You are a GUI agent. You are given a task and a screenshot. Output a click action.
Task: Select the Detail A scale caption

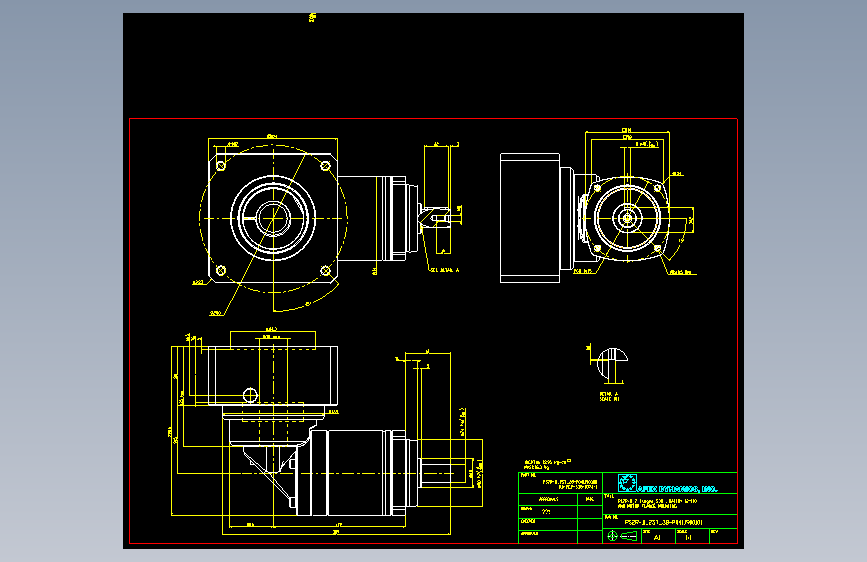pos(609,397)
